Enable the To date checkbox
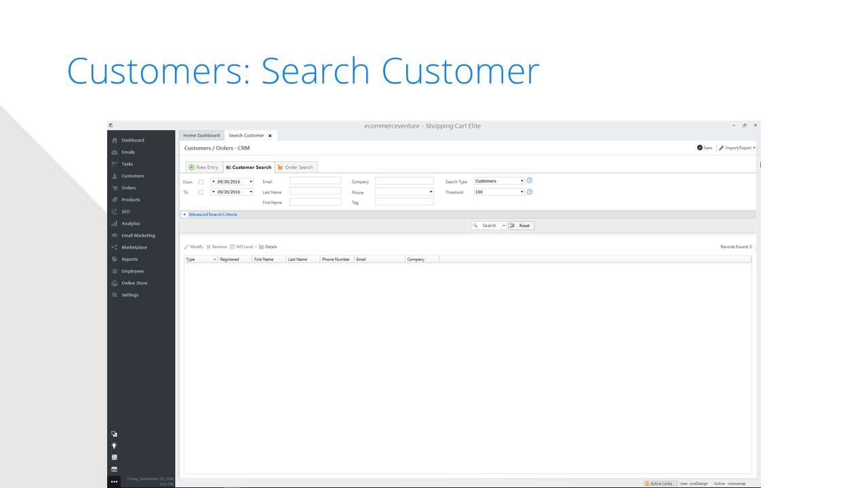 click(x=201, y=192)
